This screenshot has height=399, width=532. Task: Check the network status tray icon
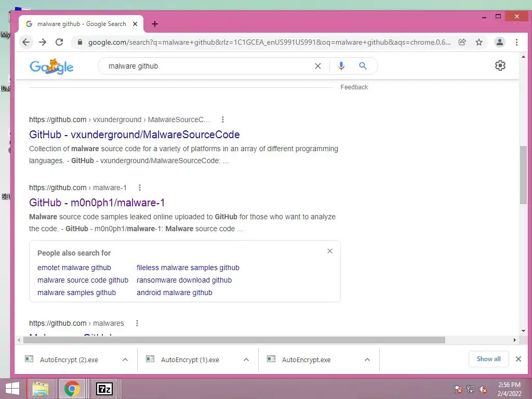click(471, 389)
